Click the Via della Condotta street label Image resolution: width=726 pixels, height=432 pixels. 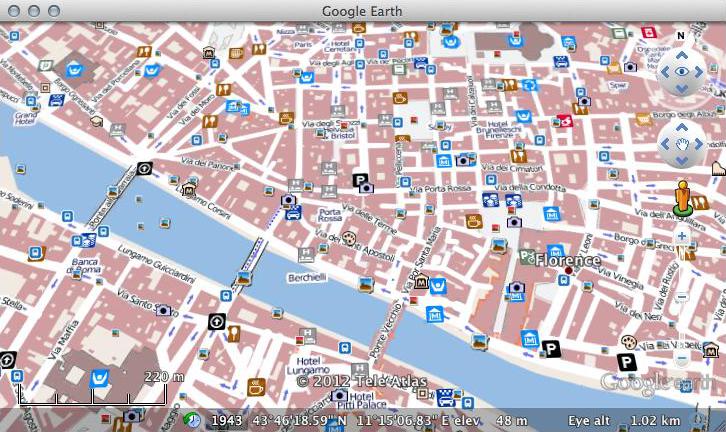pyautogui.click(x=530, y=187)
